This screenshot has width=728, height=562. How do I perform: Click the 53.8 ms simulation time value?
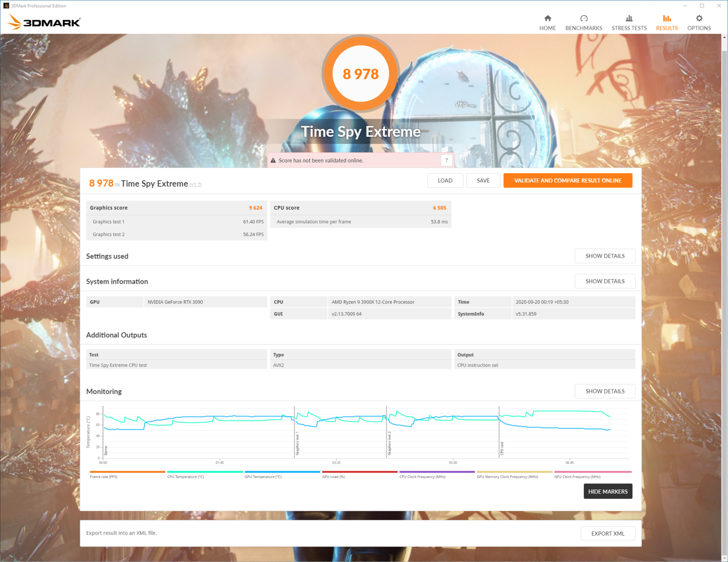(x=439, y=222)
